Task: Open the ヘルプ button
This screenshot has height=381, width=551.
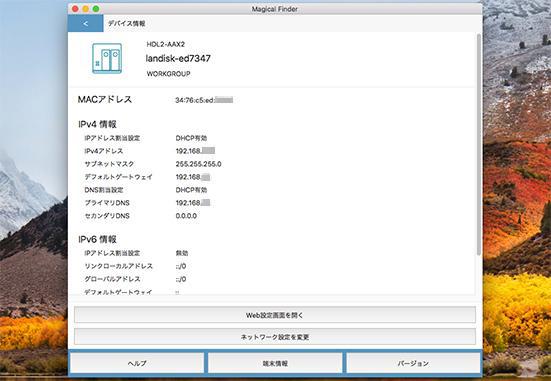Action: tap(137, 363)
